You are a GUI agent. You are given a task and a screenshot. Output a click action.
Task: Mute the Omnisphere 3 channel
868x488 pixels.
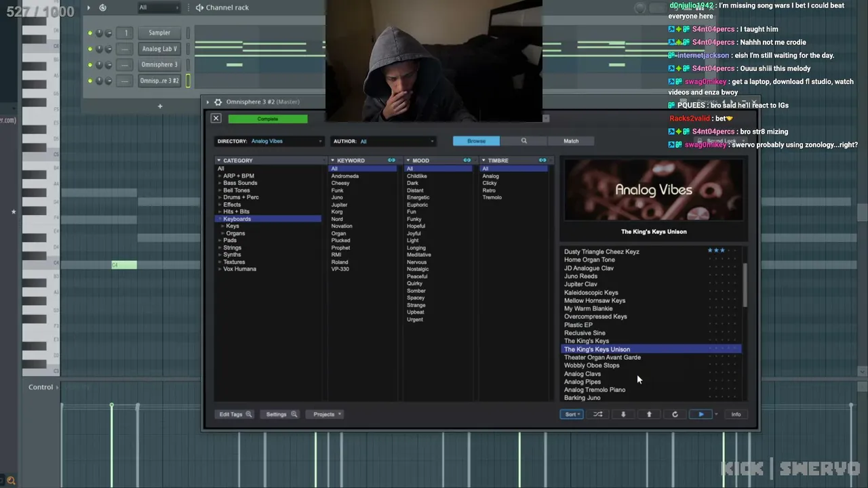pos(90,65)
